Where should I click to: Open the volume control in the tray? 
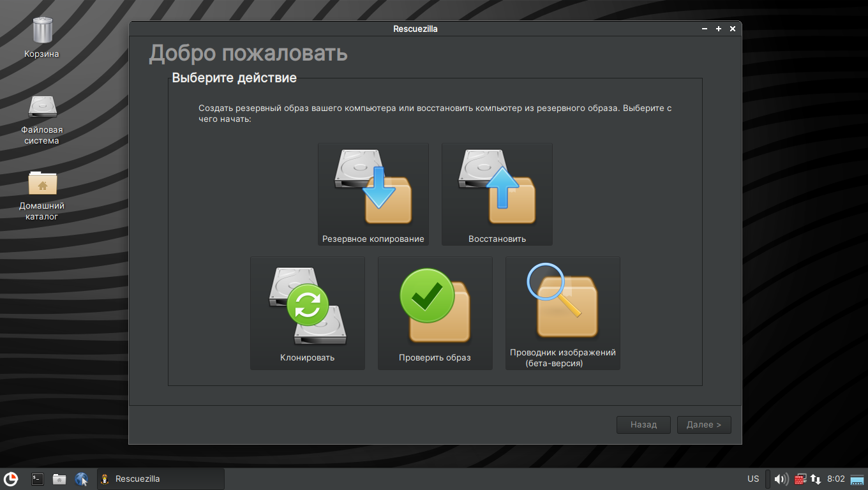(x=781, y=479)
